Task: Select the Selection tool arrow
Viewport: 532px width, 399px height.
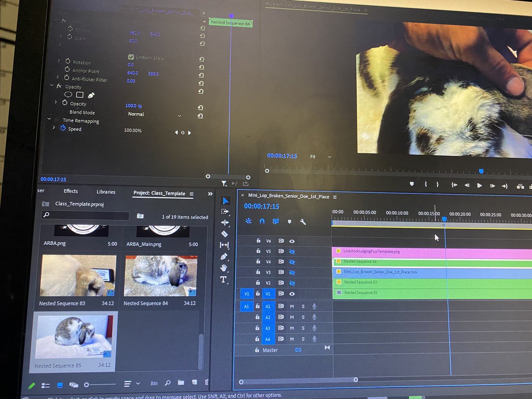Action: tap(225, 201)
